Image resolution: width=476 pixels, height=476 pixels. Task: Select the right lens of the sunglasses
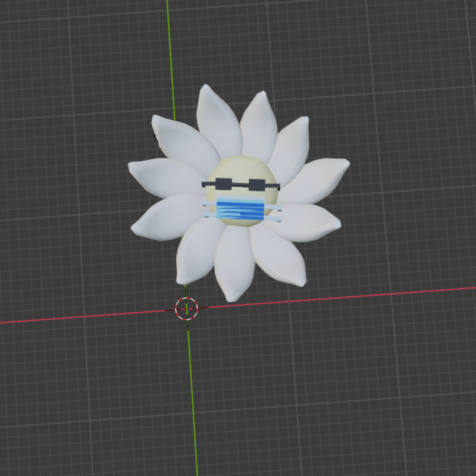(x=256, y=184)
